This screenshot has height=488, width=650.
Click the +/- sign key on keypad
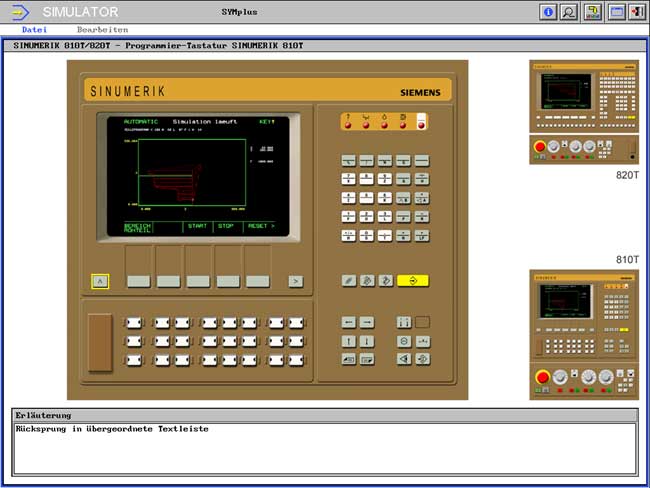pos(349,236)
